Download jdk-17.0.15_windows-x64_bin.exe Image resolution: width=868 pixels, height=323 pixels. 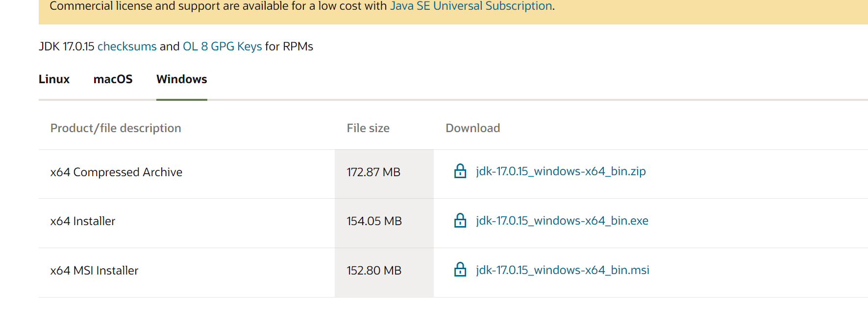tap(562, 221)
